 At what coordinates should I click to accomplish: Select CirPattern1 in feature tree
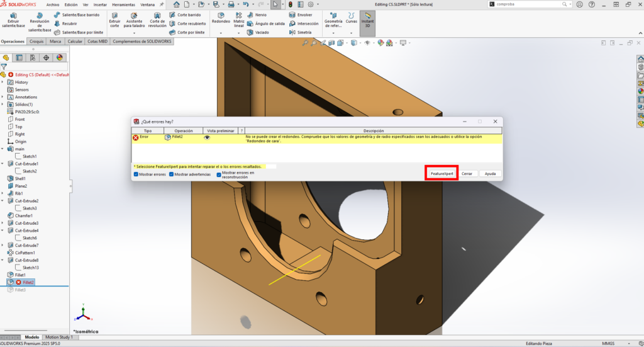[x=25, y=253]
